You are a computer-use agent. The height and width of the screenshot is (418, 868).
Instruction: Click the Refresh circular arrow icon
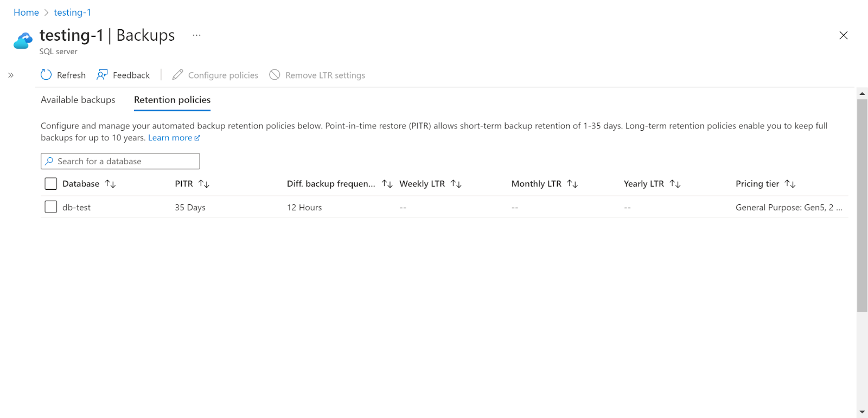point(46,75)
